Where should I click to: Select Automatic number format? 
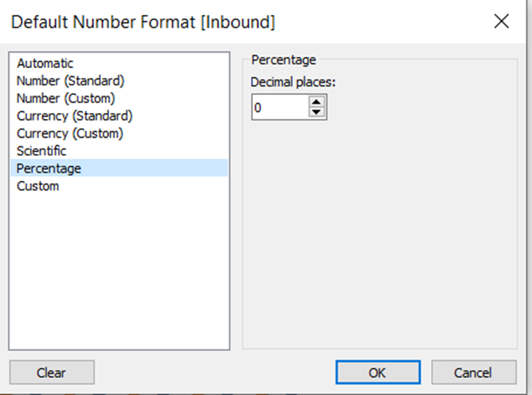(45, 64)
